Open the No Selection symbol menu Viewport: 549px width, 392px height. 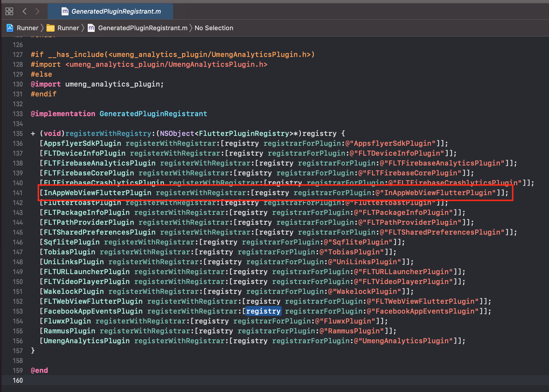point(214,28)
